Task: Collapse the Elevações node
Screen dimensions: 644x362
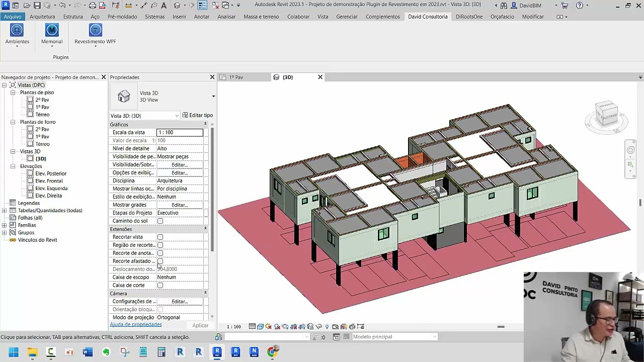Action: click(x=13, y=166)
